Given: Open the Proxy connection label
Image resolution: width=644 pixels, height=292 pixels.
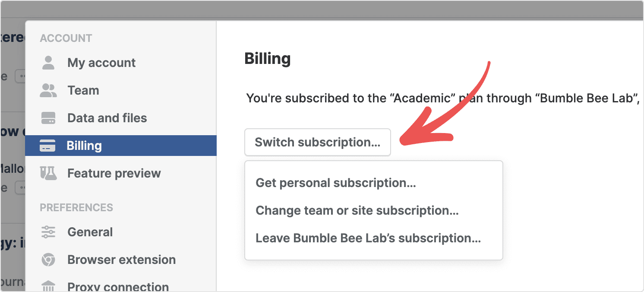Looking at the screenshot, I should 118,286.
